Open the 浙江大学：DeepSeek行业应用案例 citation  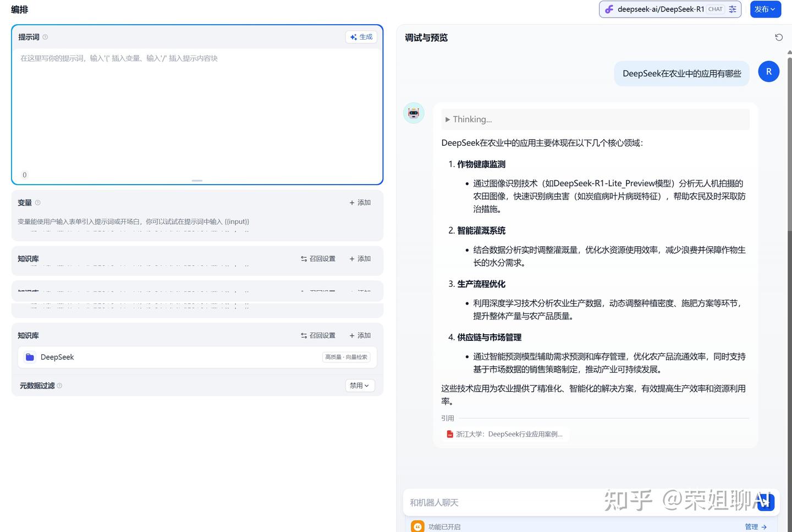(506, 434)
